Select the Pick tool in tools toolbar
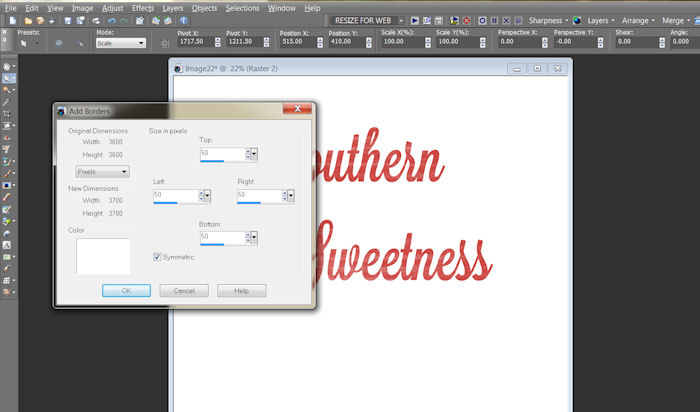The width and height of the screenshot is (700, 412). (x=8, y=78)
